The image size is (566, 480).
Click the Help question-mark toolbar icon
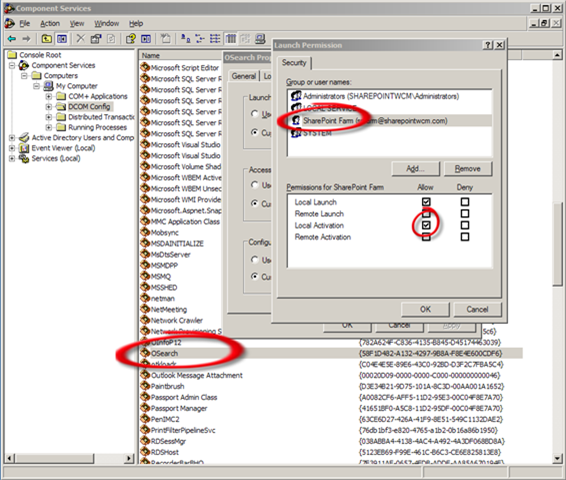coord(131,39)
